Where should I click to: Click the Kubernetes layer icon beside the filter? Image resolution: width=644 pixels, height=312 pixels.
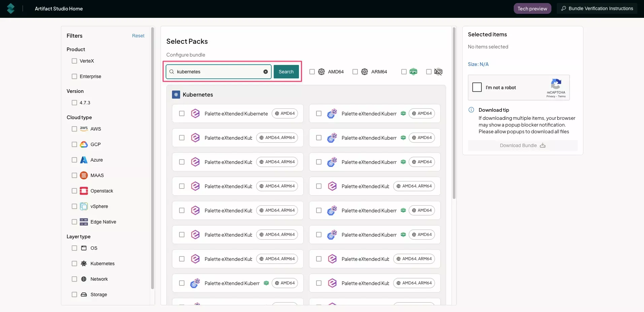click(x=84, y=264)
